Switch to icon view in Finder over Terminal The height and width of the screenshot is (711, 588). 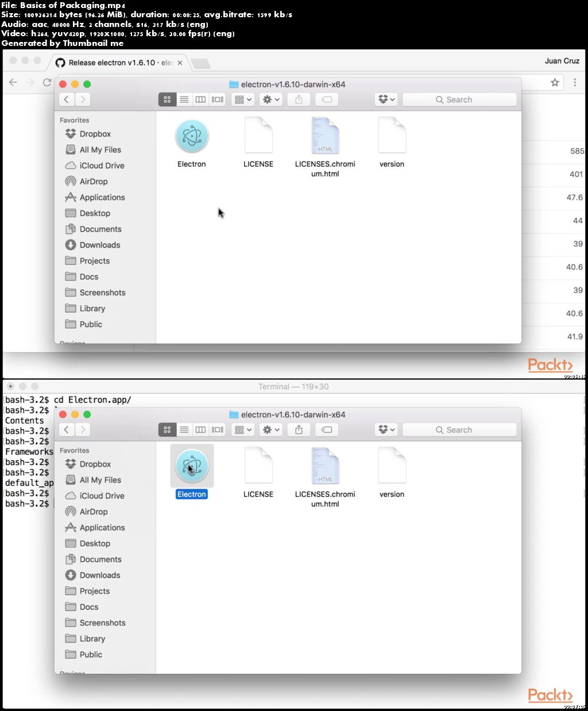point(167,430)
